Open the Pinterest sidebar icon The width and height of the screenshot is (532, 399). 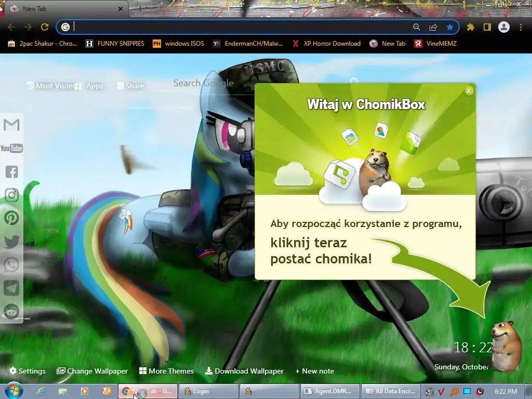11,218
